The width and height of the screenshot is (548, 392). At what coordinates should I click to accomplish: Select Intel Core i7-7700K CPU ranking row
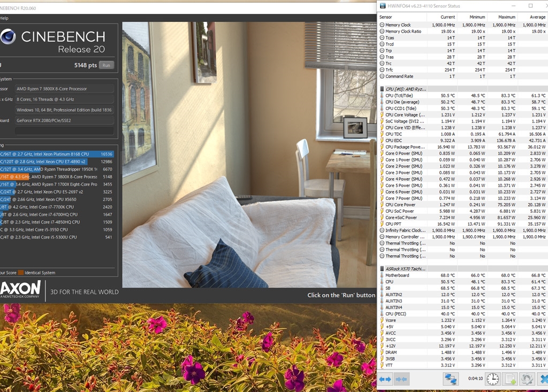[57, 207]
